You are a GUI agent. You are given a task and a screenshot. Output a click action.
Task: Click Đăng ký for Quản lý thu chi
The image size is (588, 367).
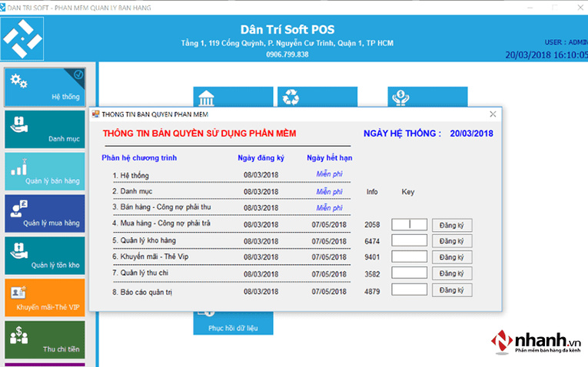452,273
